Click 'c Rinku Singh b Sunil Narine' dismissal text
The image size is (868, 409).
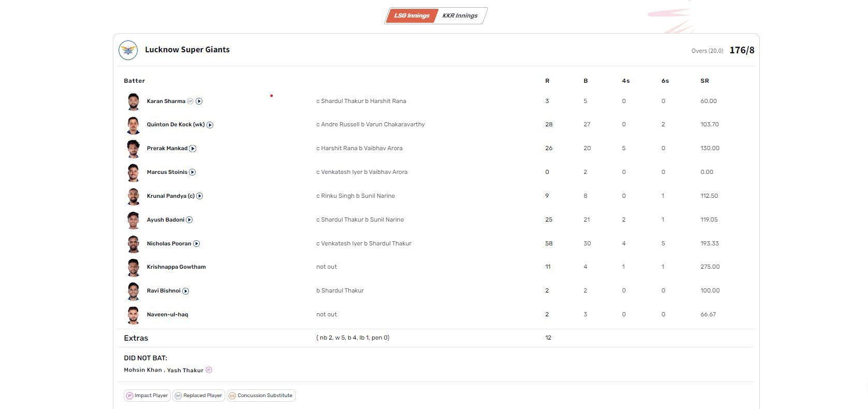pos(356,196)
